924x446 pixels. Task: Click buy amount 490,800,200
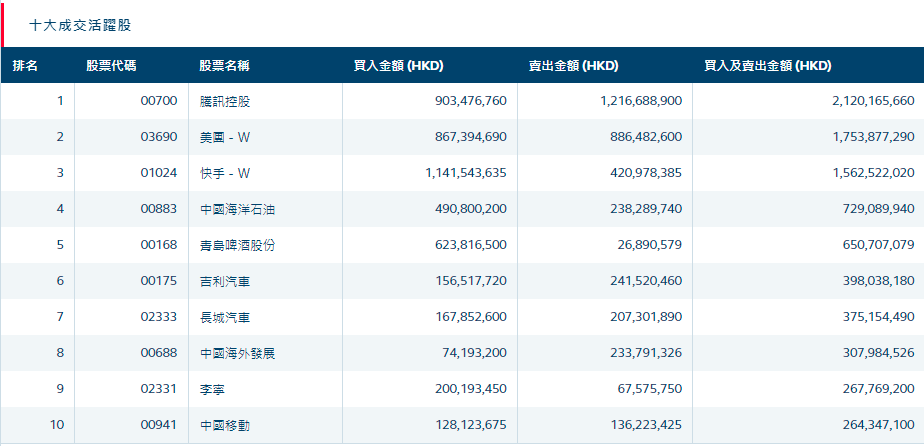(471, 209)
